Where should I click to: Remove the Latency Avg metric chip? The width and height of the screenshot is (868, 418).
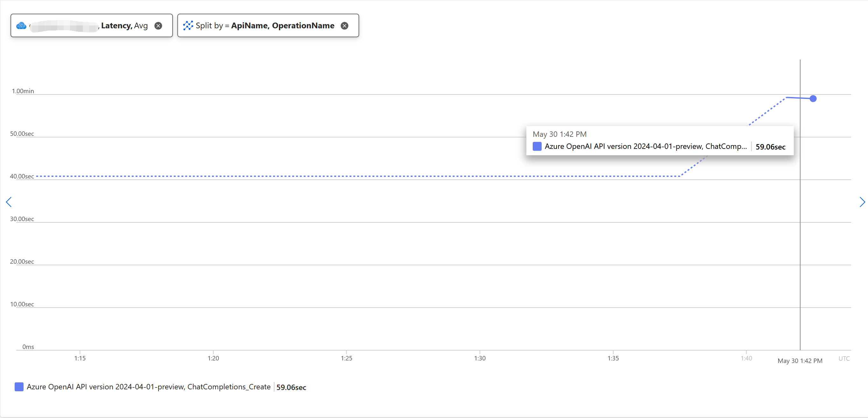(158, 25)
